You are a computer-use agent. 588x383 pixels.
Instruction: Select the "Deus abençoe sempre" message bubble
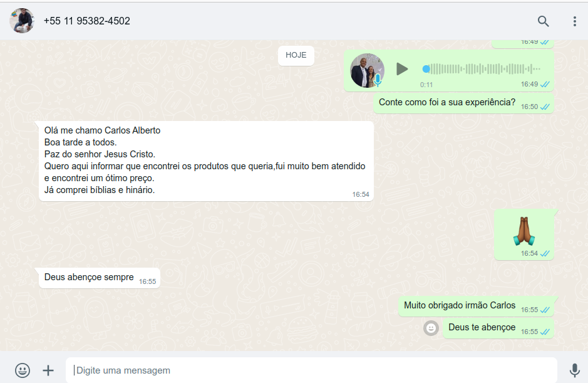(89, 277)
